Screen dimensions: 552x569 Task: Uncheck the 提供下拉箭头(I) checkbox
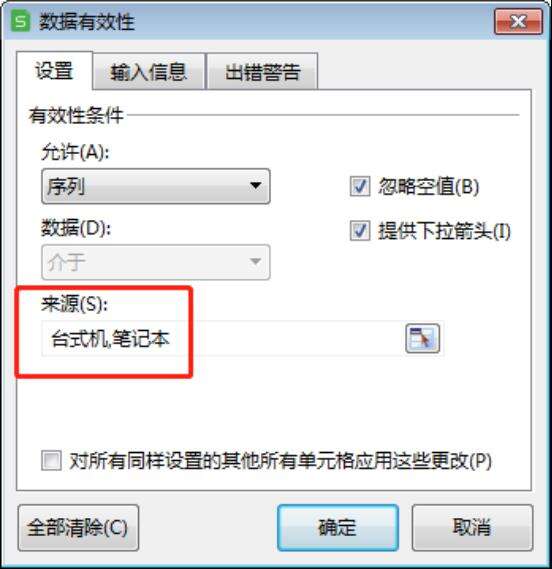pos(360,230)
